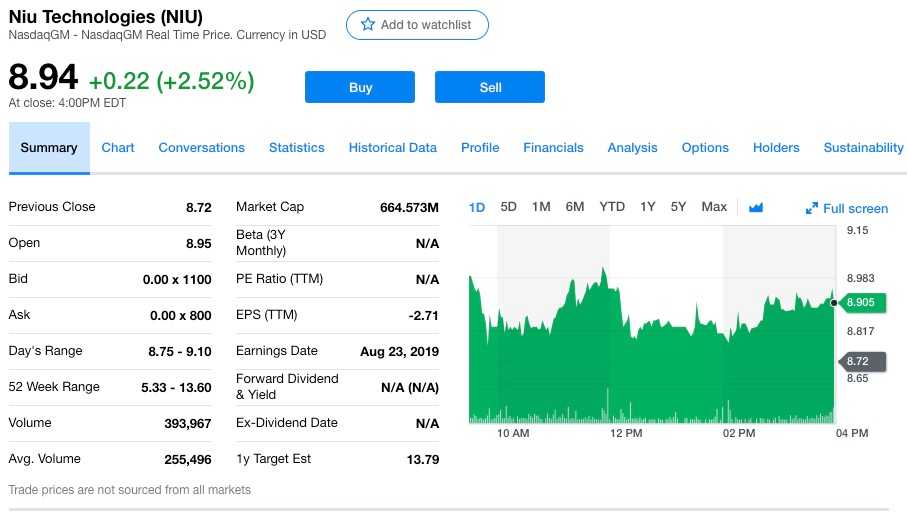Select the Max chart range
Viewport: 907px width, 514px height.
[714, 207]
